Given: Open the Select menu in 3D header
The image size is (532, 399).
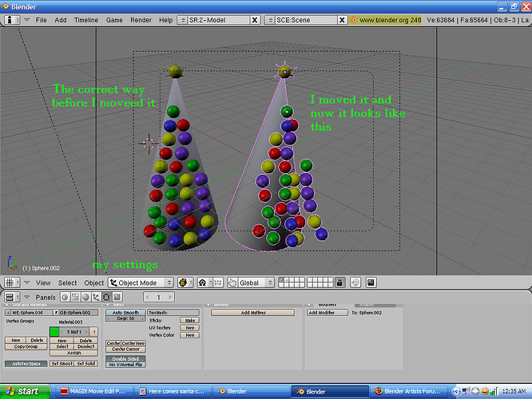Looking at the screenshot, I should click(67, 282).
